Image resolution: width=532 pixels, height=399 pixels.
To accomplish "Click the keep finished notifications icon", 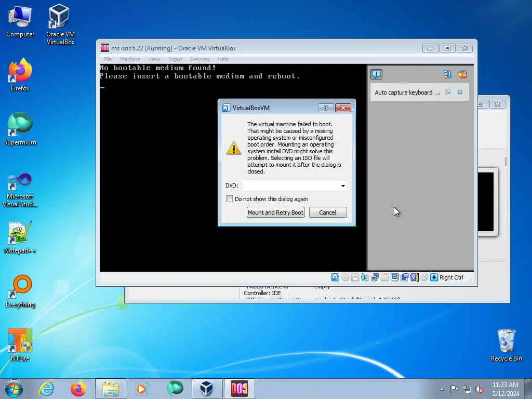I will [447, 74].
